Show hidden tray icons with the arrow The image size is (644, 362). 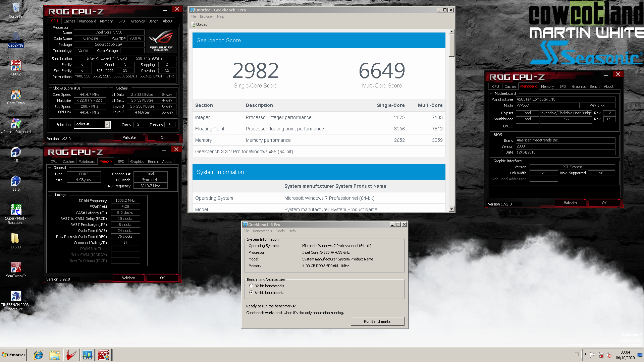[x=585, y=355]
